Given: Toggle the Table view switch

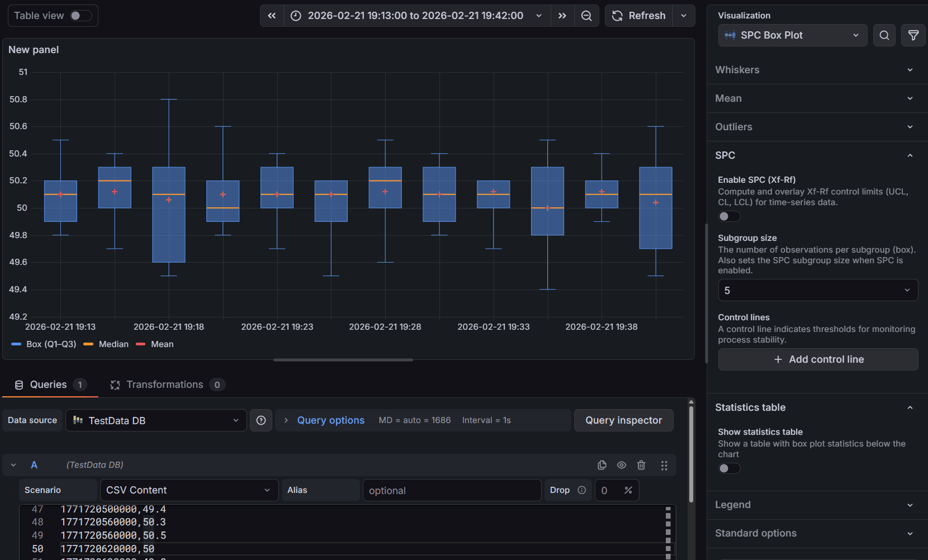Looking at the screenshot, I should click(x=81, y=16).
